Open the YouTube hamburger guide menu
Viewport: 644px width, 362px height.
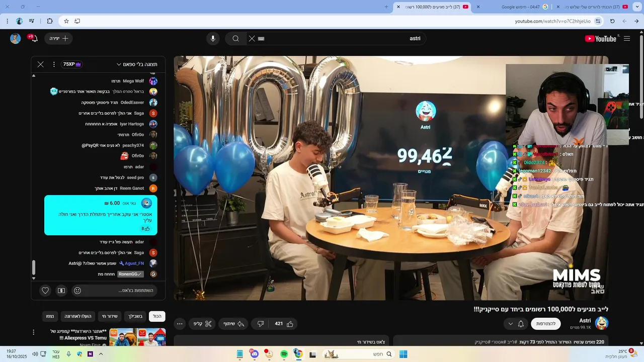(627, 39)
